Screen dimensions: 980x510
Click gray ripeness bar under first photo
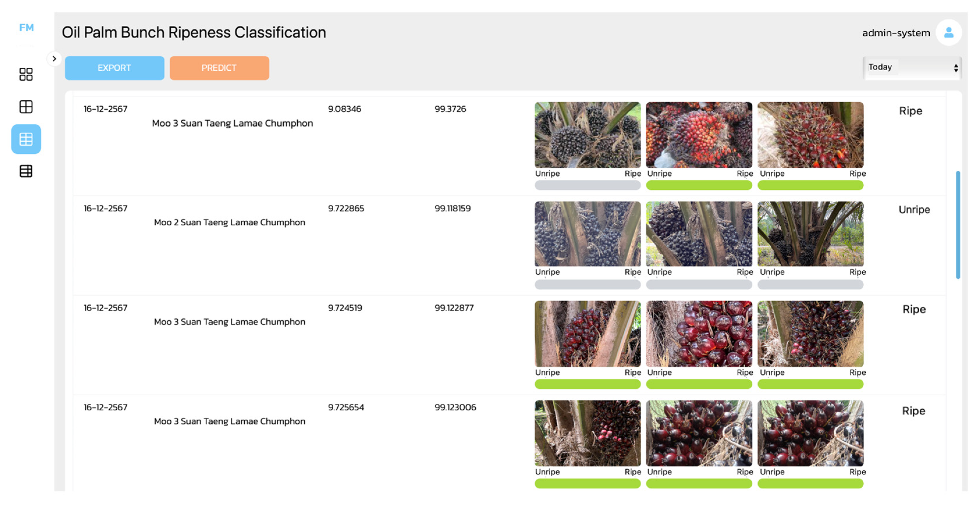click(587, 186)
